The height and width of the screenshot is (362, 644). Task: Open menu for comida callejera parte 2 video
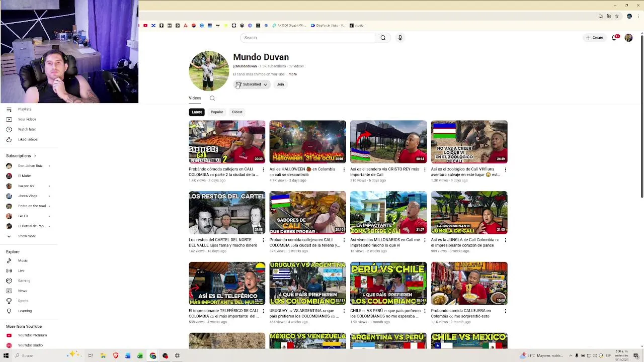(x=263, y=169)
